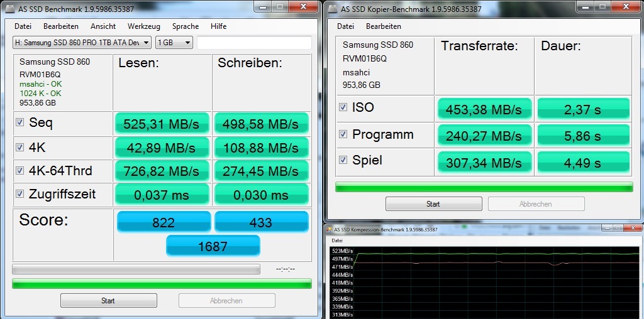644x319 pixels.
Task: Click the 313MB/s axis label in compression graph
Action: pyautogui.click(x=341, y=315)
